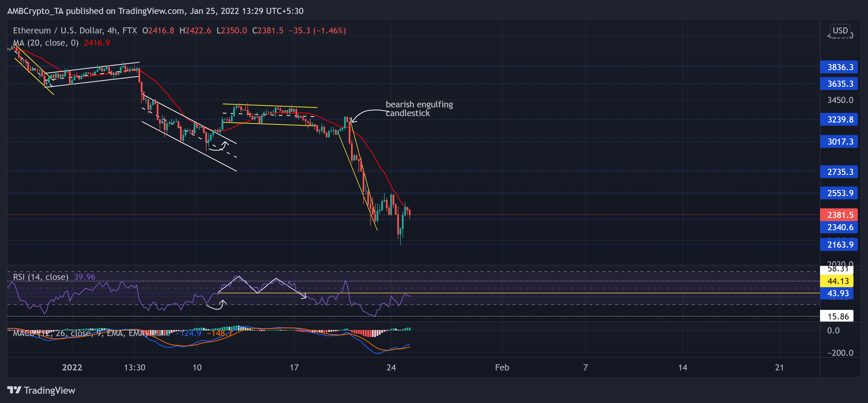The height and width of the screenshot is (403, 868).
Task: Click the USD currency button
Action: coord(840,30)
